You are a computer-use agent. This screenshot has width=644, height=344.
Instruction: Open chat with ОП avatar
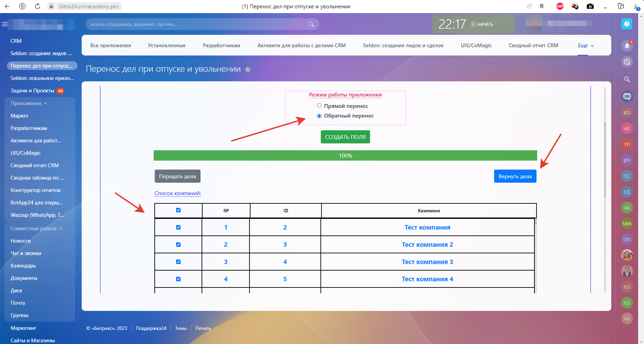click(627, 240)
